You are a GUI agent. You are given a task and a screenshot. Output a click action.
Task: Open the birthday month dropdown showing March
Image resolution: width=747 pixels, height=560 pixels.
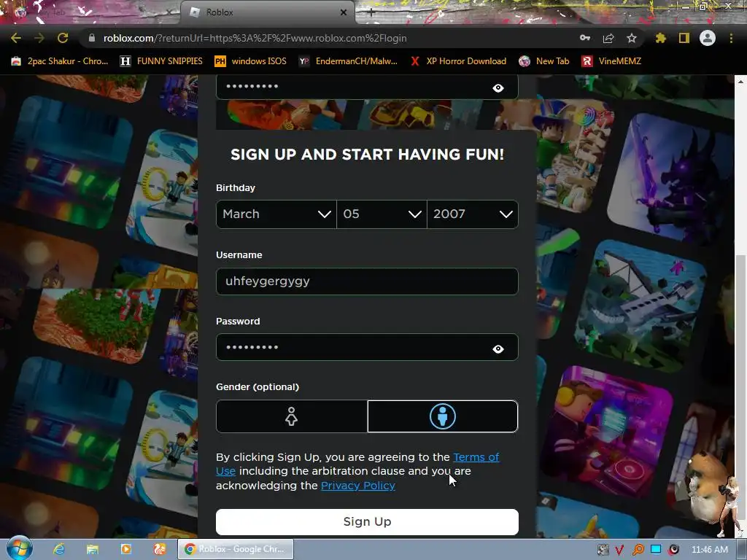(x=276, y=214)
